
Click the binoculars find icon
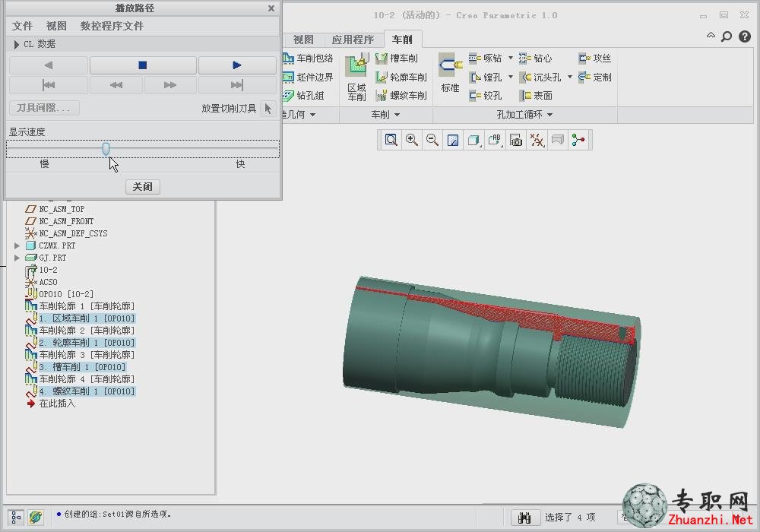525,518
